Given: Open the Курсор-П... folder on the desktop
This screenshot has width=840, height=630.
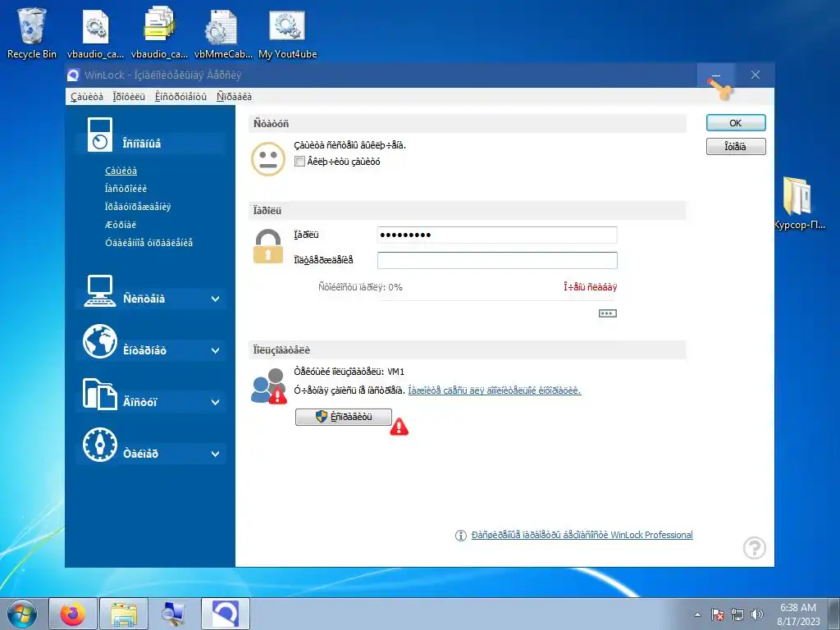Looking at the screenshot, I should [x=798, y=203].
